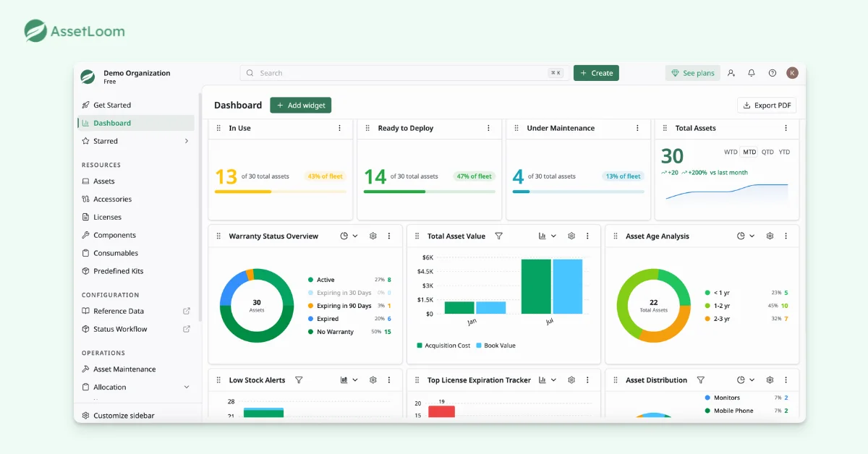Click the user invite icon in top bar

coord(731,73)
